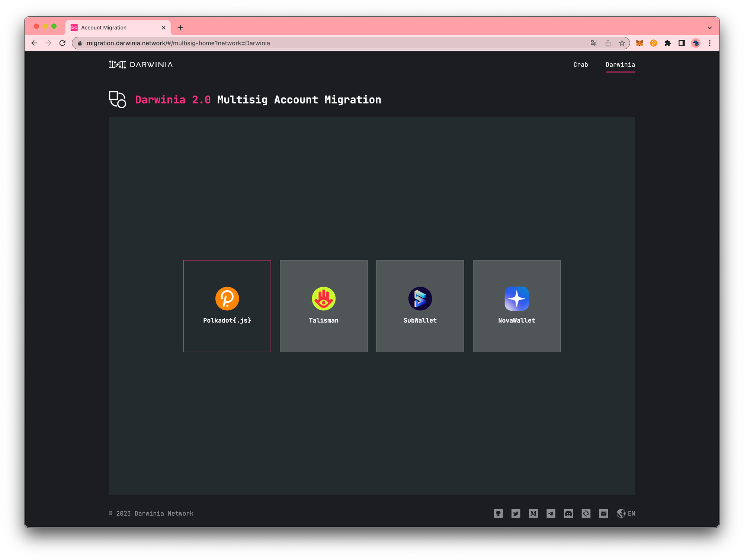The height and width of the screenshot is (560, 744).
Task: Choose the SubWallet option
Action: coord(420,306)
